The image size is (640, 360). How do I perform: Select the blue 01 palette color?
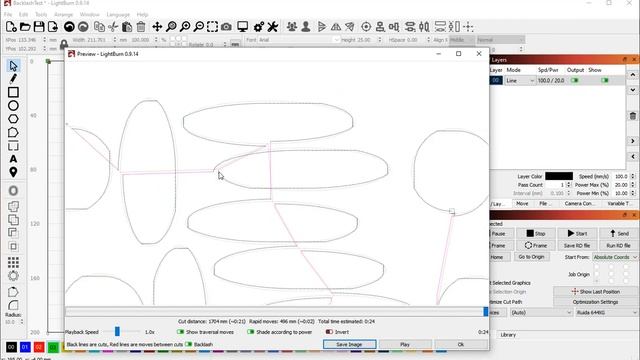[25, 347]
